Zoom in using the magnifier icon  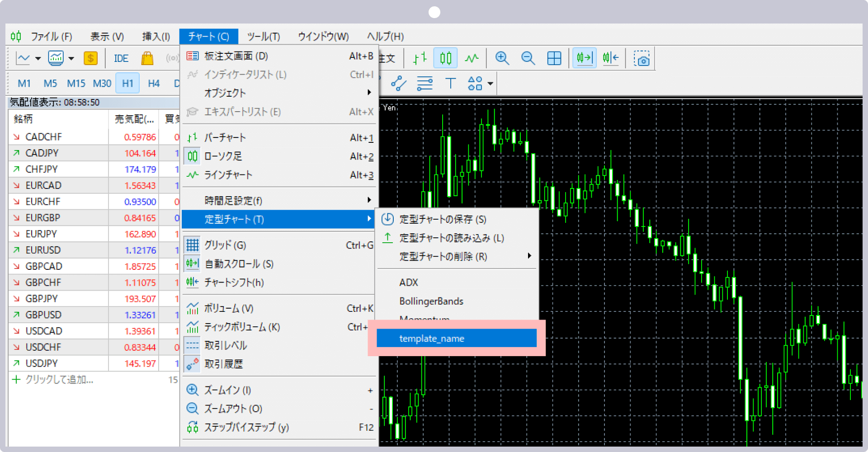[502, 58]
